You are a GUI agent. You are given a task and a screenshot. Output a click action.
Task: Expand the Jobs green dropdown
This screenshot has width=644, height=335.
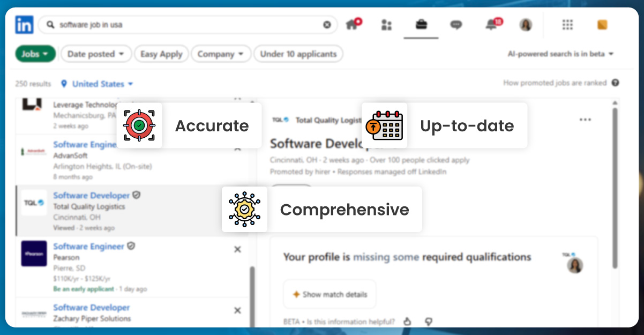pos(35,54)
